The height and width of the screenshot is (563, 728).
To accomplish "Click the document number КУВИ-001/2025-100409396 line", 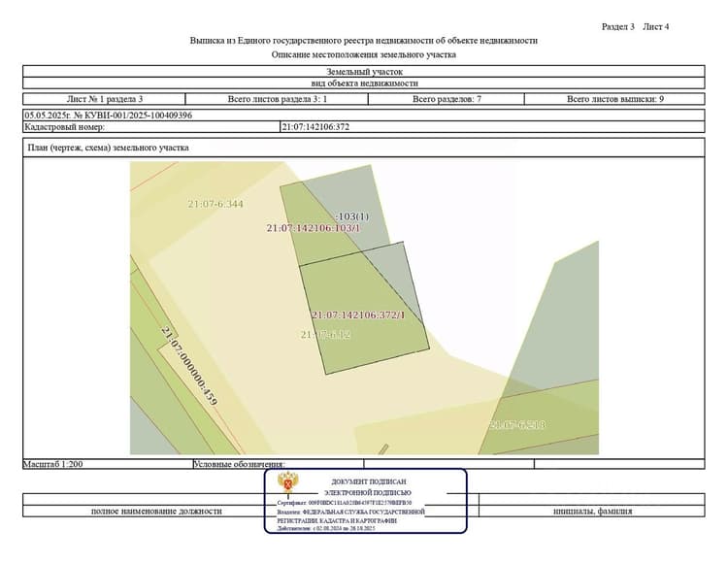I will pos(108,116).
